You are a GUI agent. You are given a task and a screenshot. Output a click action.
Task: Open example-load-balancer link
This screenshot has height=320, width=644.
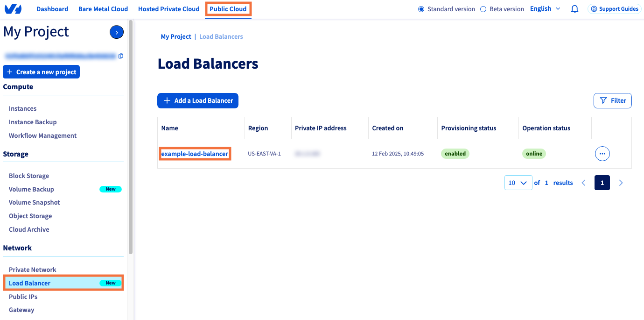(195, 154)
